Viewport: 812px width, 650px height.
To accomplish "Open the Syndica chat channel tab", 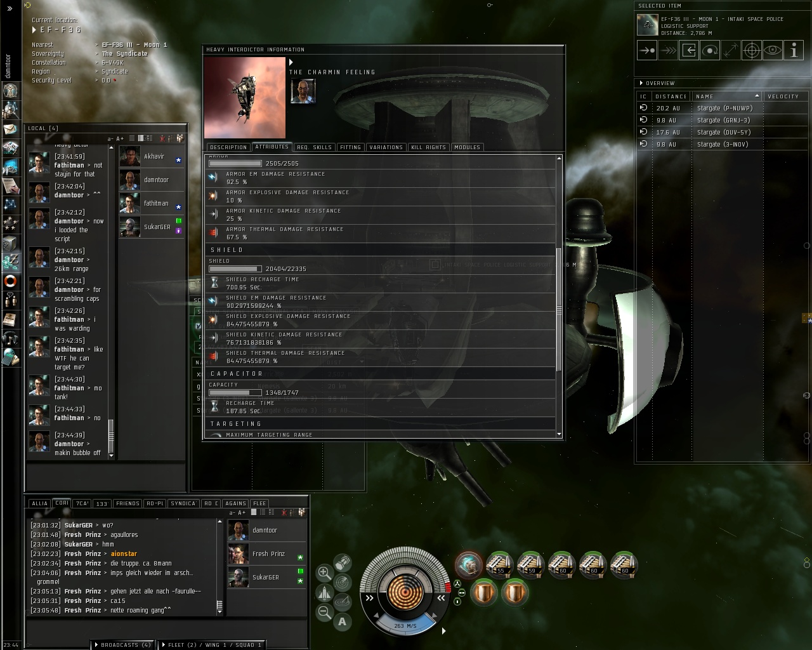I will coord(183,503).
